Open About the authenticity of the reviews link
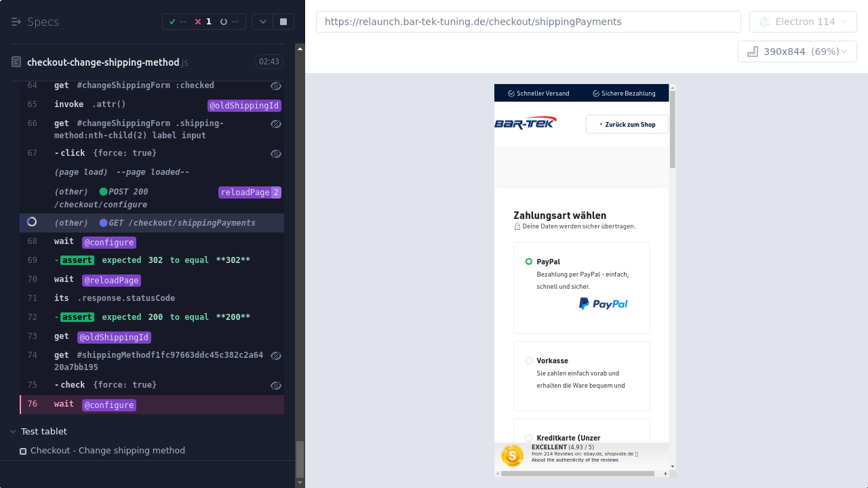 coord(574,460)
